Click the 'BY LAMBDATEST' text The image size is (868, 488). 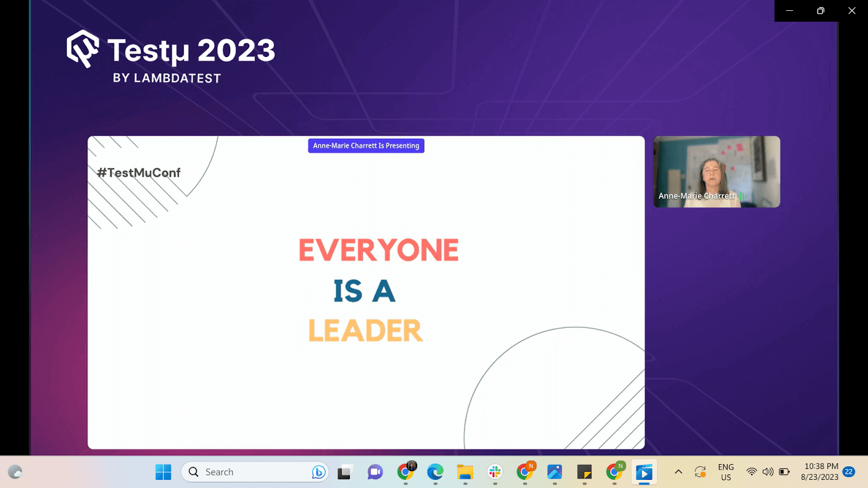tap(167, 78)
